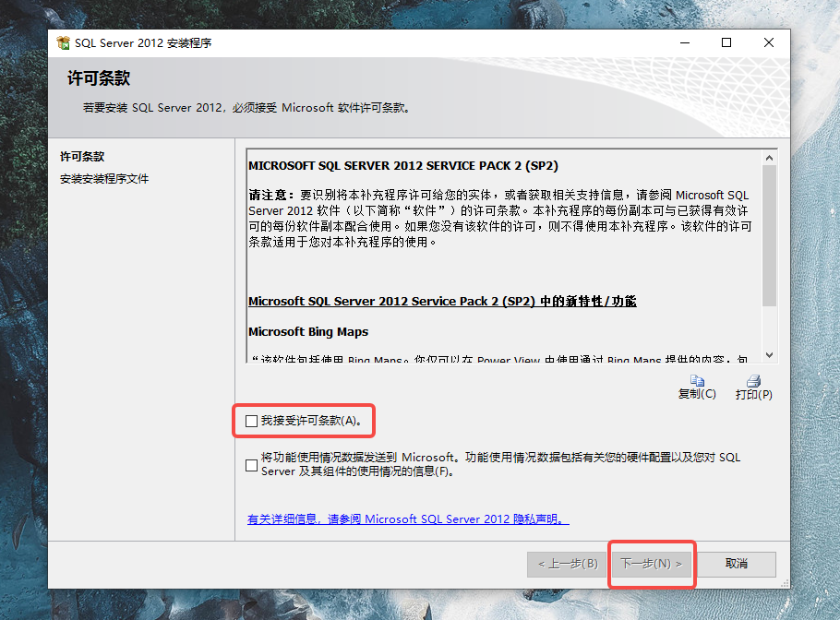Click the SQL Server installer title bar icon
The height and width of the screenshot is (620, 840).
64,43
